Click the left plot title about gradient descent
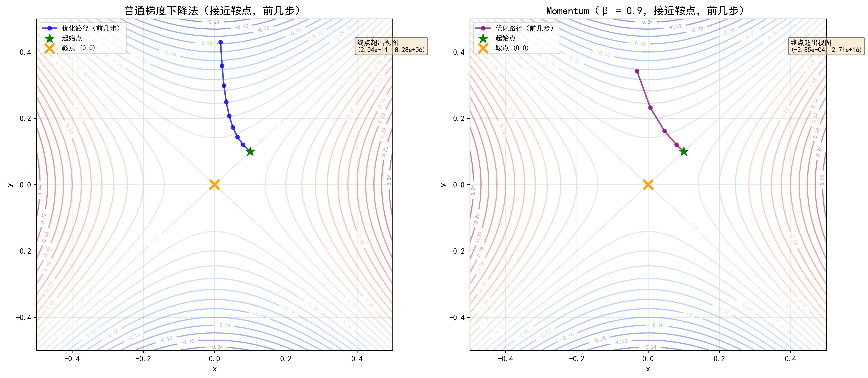This screenshot has height=378, width=868. (x=212, y=11)
